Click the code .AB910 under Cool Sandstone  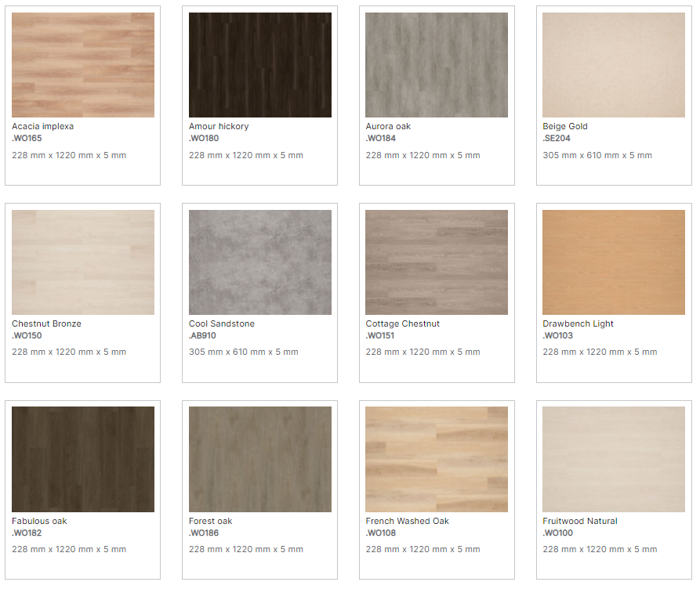click(x=202, y=335)
